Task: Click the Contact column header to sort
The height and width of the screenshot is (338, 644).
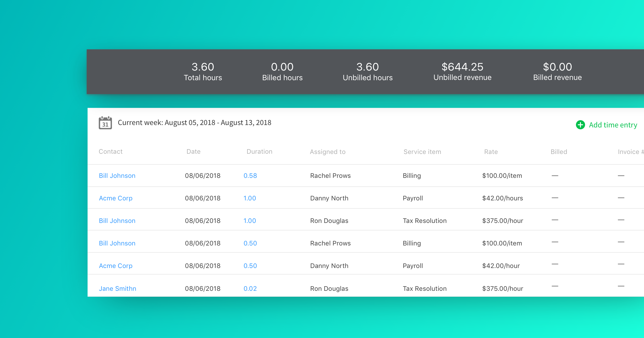Action: click(x=111, y=152)
